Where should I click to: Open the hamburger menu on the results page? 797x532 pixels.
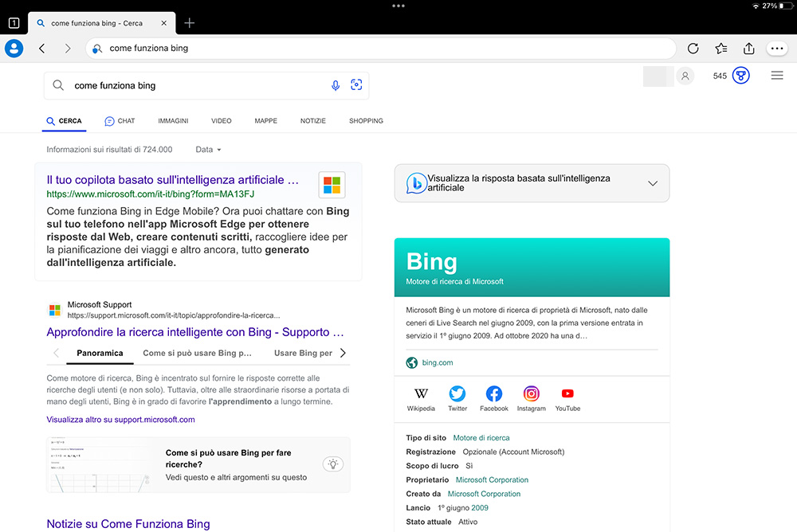tap(777, 76)
